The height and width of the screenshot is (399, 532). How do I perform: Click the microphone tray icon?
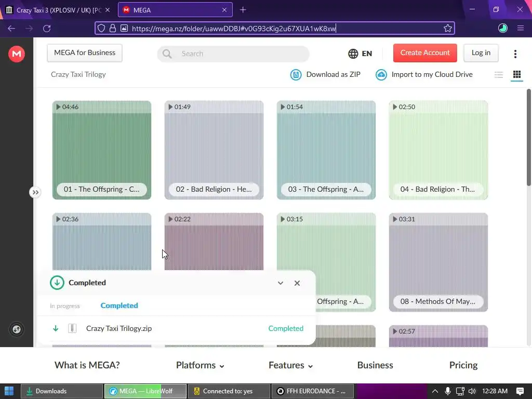click(x=447, y=391)
